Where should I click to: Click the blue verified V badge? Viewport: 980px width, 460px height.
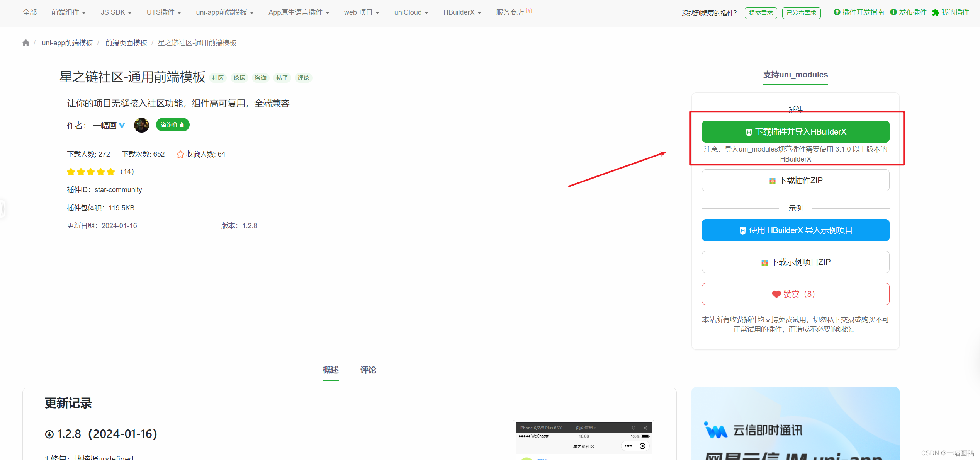coord(122,125)
